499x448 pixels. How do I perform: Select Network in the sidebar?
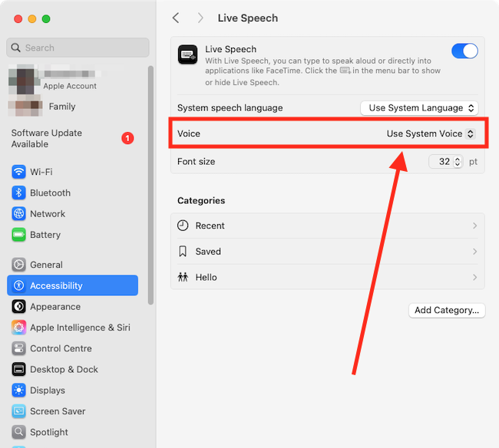(73, 214)
